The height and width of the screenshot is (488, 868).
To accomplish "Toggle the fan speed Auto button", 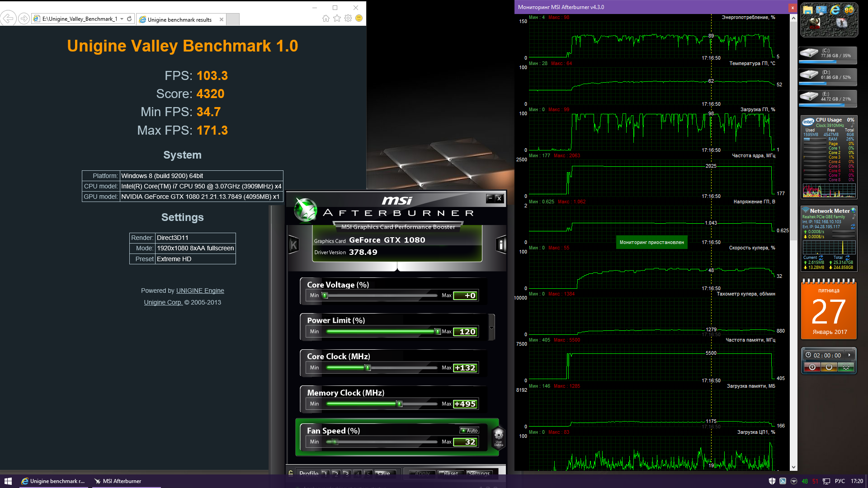I will [x=469, y=431].
